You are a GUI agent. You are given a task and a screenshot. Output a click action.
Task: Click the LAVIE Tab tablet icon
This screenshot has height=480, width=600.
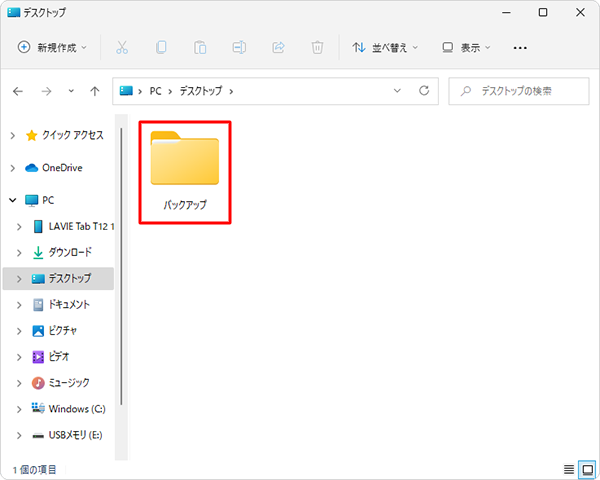[38, 227]
